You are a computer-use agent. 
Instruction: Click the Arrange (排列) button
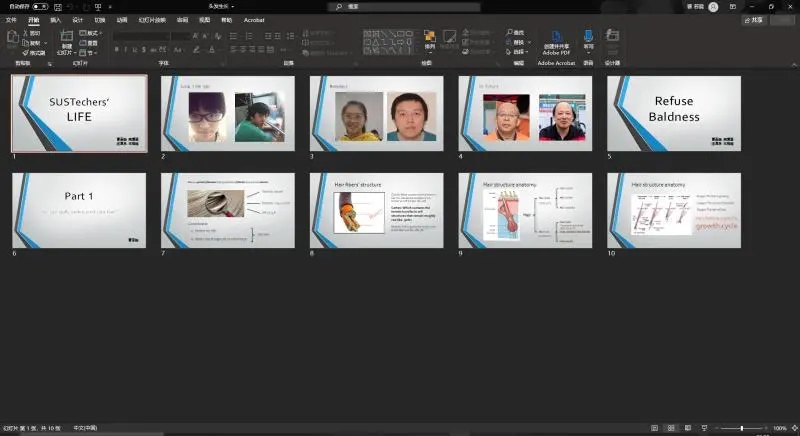(430, 40)
